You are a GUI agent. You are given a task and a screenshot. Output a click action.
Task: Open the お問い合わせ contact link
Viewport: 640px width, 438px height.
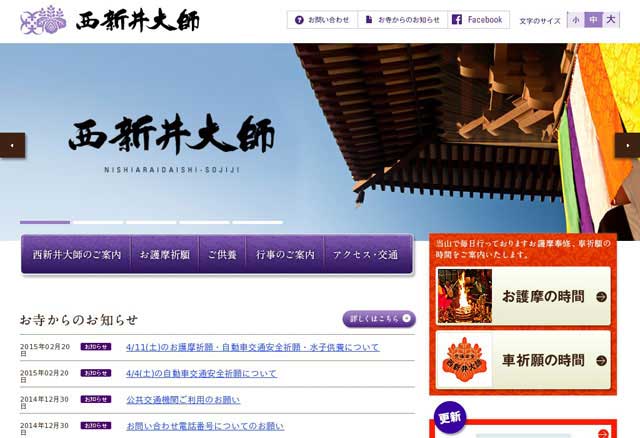[322, 20]
